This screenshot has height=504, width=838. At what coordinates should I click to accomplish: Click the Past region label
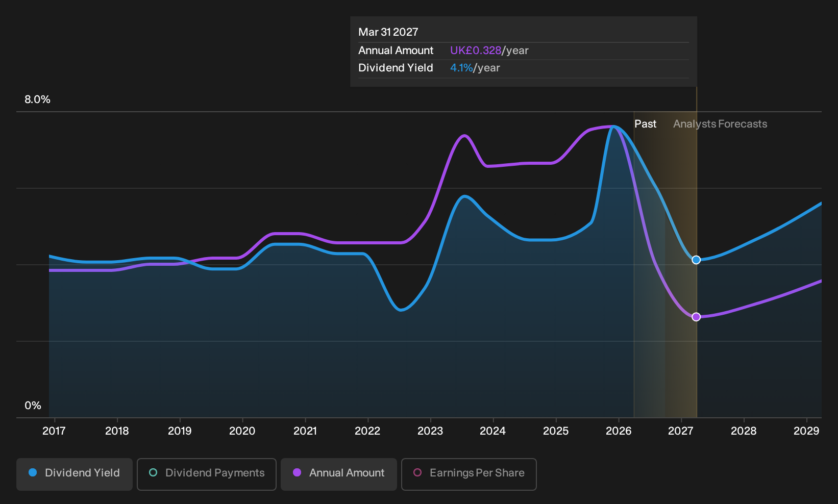[x=646, y=124]
